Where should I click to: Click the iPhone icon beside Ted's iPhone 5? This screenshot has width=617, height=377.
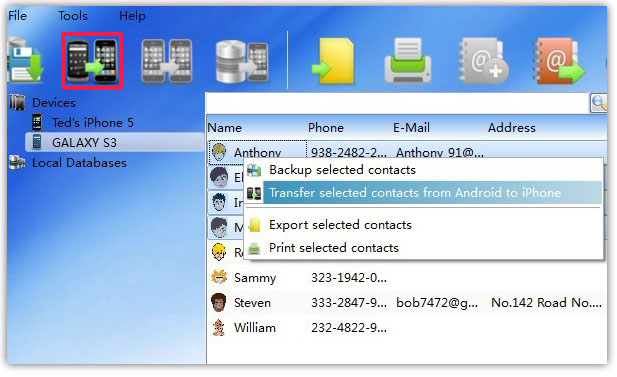point(37,122)
